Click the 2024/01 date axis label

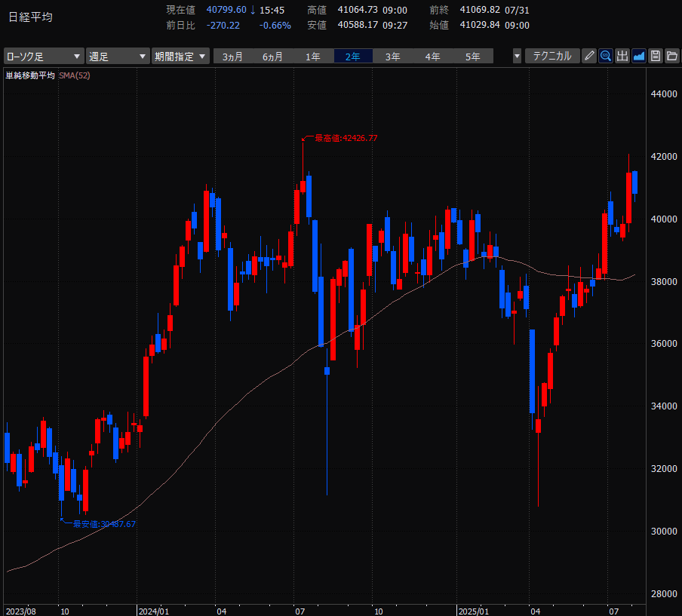click(154, 611)
